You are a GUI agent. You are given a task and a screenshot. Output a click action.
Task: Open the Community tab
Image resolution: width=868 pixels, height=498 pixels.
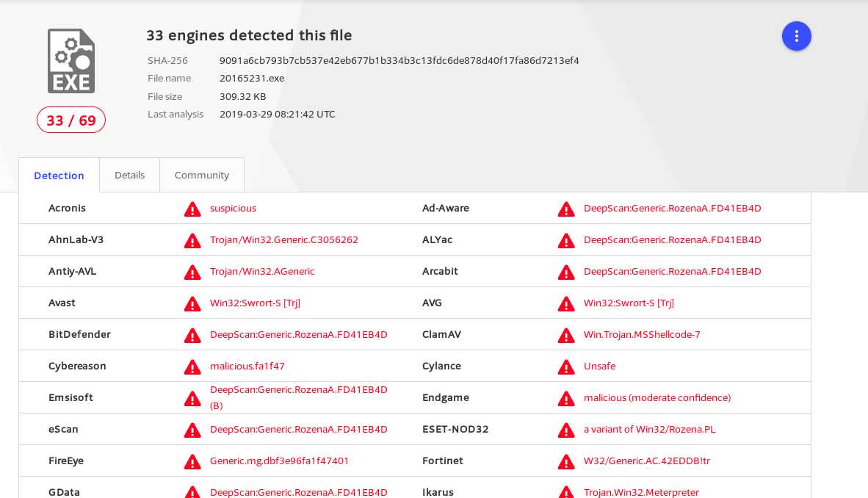pos(201,175)
